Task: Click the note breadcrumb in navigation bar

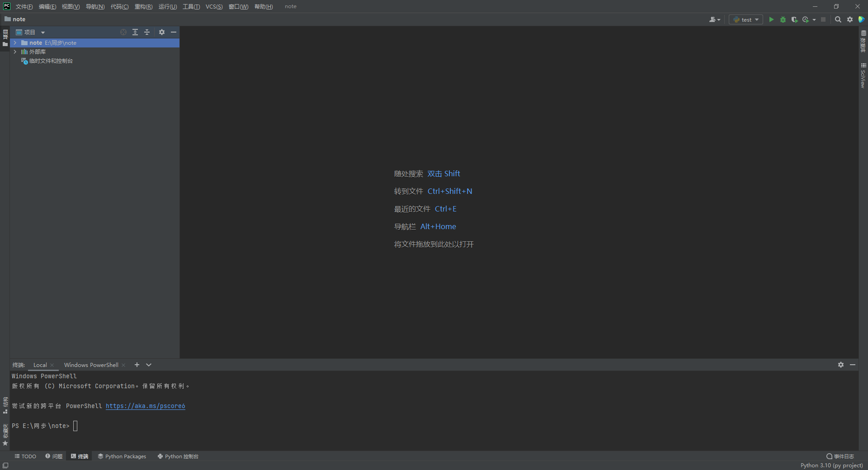Action: (15, 19)
